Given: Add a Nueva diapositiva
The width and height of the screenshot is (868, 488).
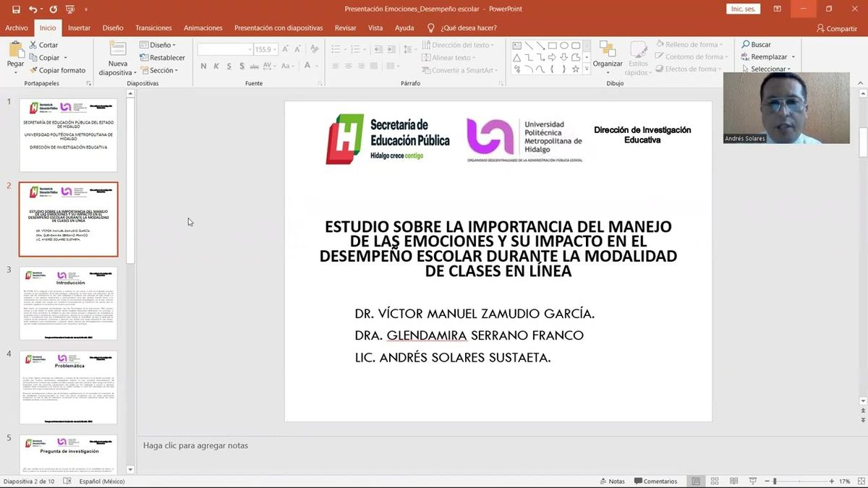Looking at the screenshot, I should pos(117,59).
